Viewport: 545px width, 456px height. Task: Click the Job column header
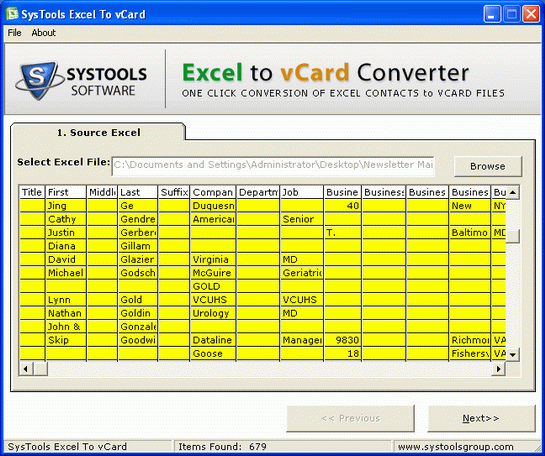click(x=302, y=192)
